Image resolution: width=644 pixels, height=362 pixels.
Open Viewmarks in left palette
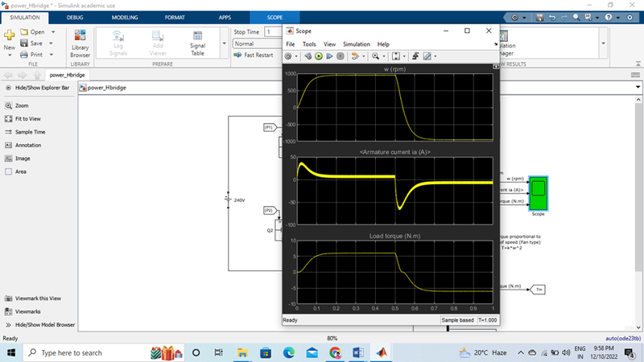pos(23,311)
